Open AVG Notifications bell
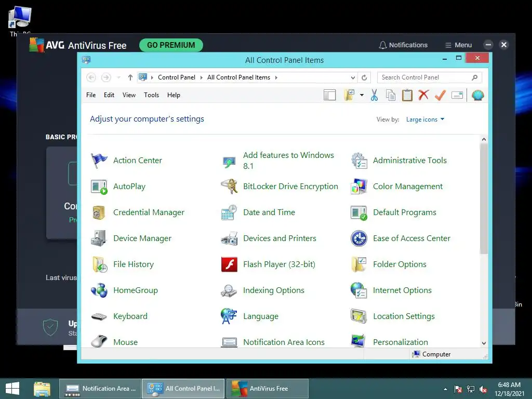Screen dimensions: 532x399 [403, 45]
